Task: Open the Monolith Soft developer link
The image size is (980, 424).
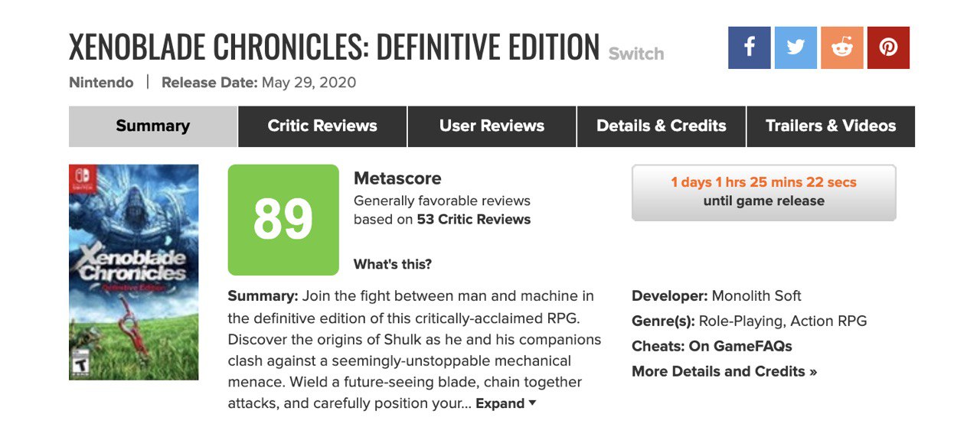Action: tap(756, 296)
